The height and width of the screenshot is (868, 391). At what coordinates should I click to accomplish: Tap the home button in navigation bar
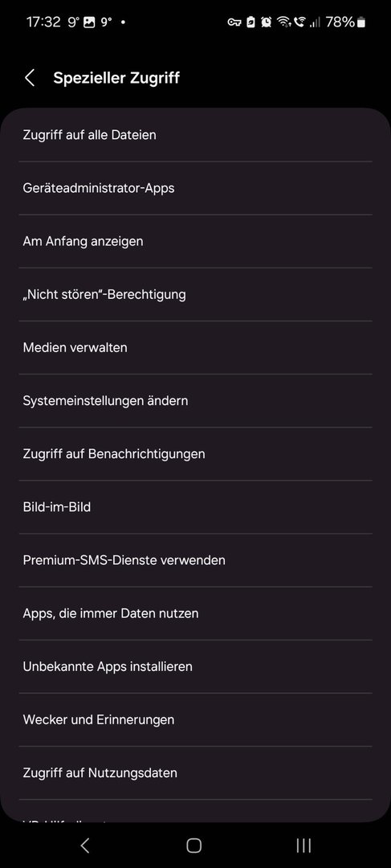[193, 845]
